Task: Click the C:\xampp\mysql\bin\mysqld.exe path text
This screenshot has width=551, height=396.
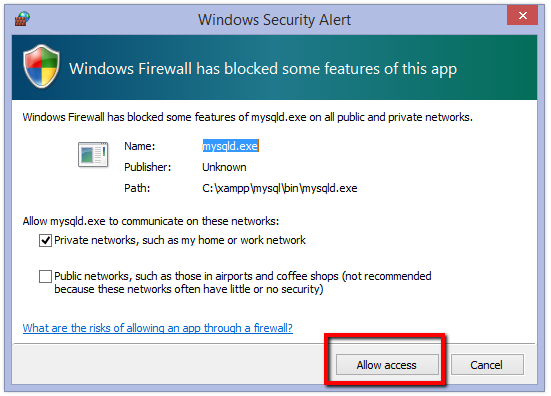Action: coord(280,188)
